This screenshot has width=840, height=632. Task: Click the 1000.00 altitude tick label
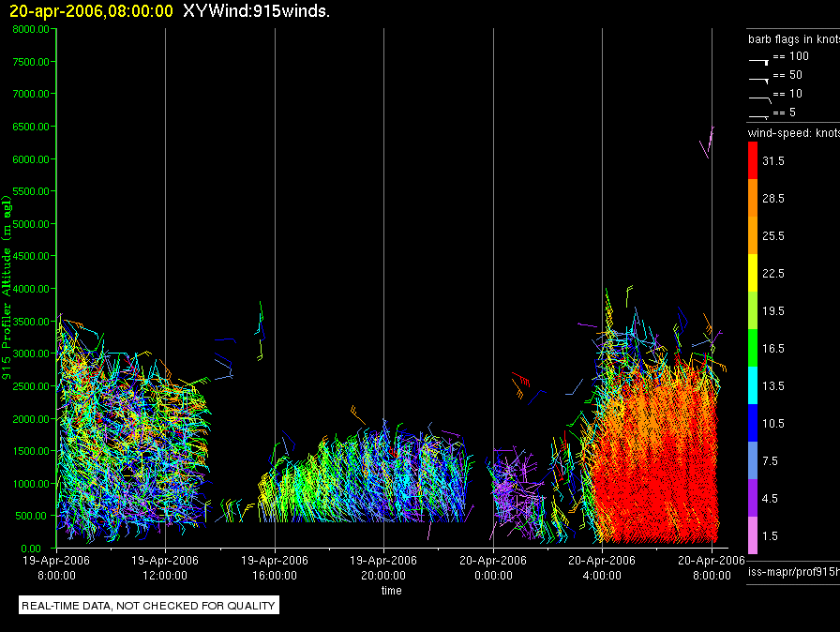31,484
